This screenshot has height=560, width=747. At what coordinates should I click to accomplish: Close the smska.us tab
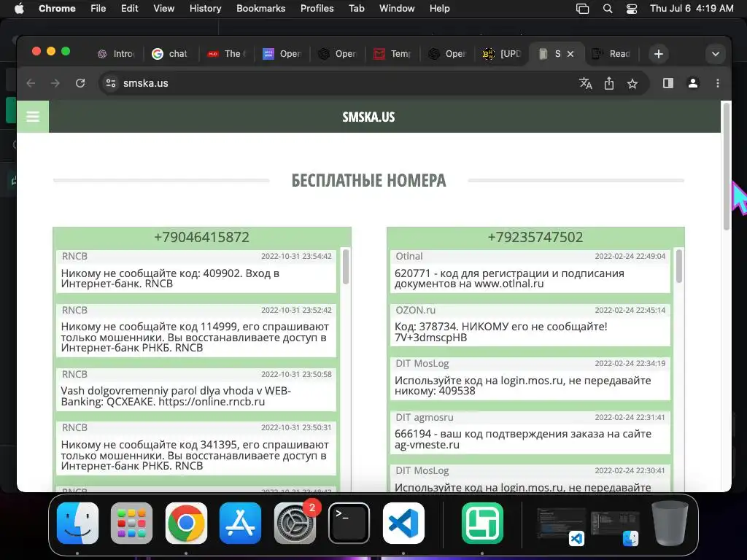(570, 54)
